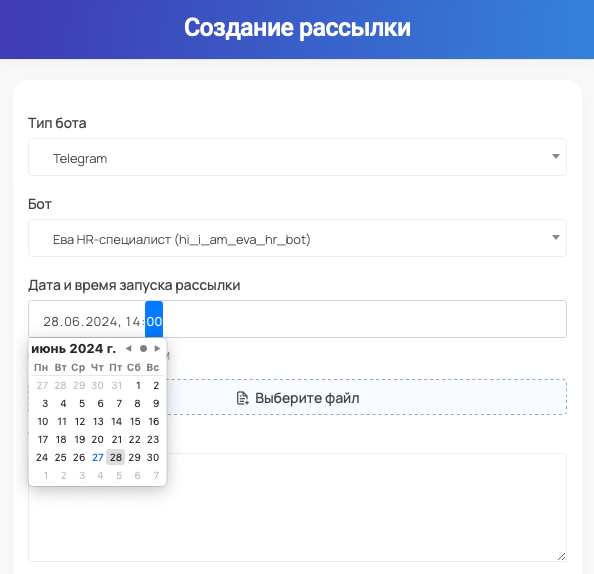This screenshot has height=574, width=594.
Task: Pick today's date June 27 in blue
Action: coord(98,458)
